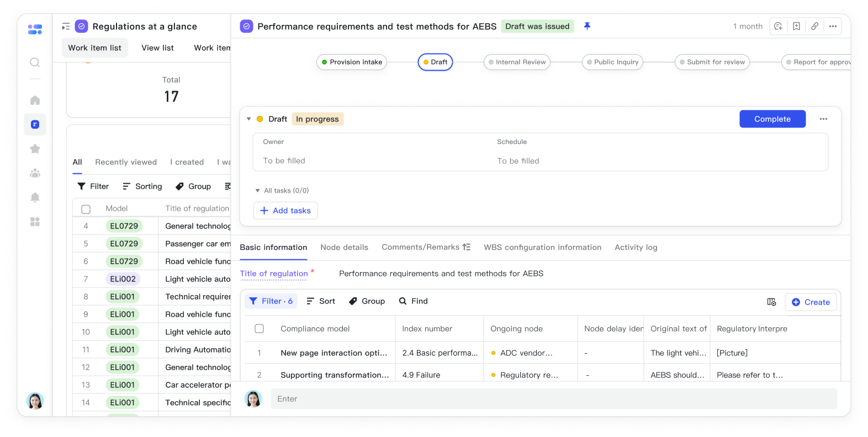
Task: Switch to the Node details tab
Action: point(344,248)
